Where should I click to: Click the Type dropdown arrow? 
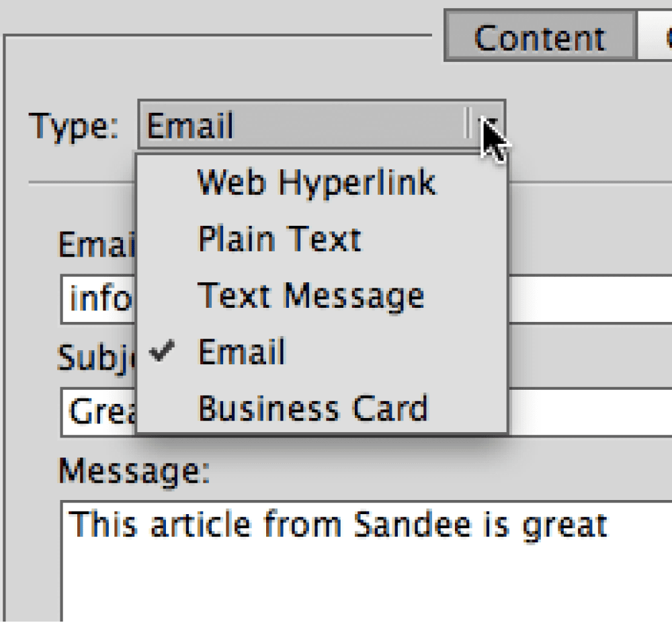(489, 125)
